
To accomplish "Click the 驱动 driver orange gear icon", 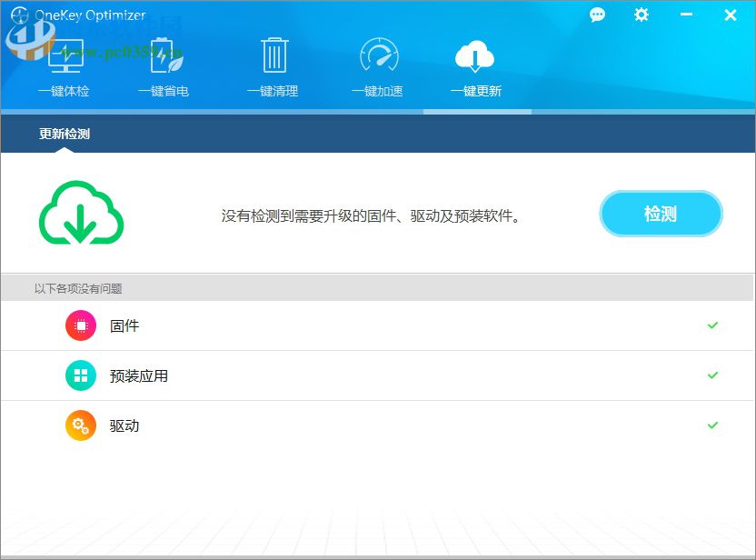I will (80, 425).
